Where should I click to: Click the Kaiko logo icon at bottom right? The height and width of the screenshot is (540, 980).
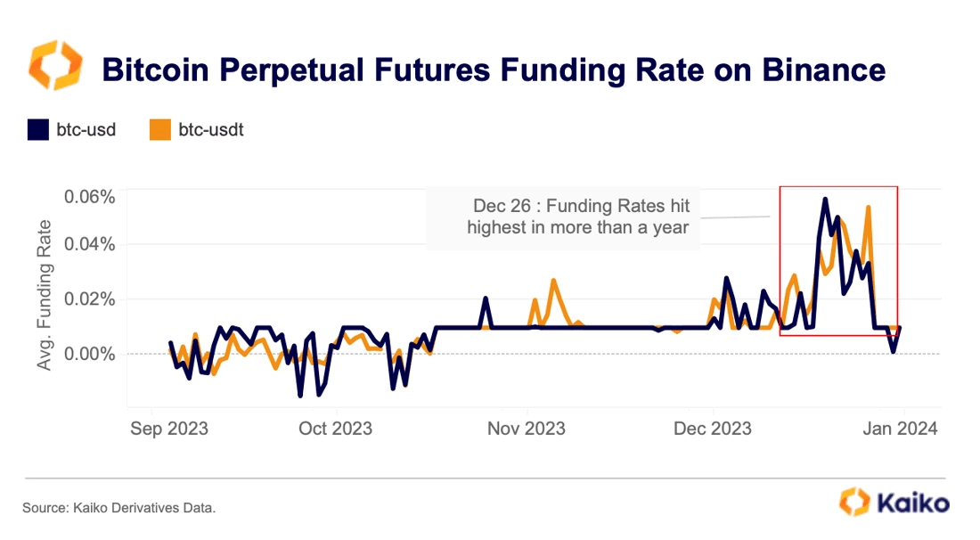click(x=854, y=502)
